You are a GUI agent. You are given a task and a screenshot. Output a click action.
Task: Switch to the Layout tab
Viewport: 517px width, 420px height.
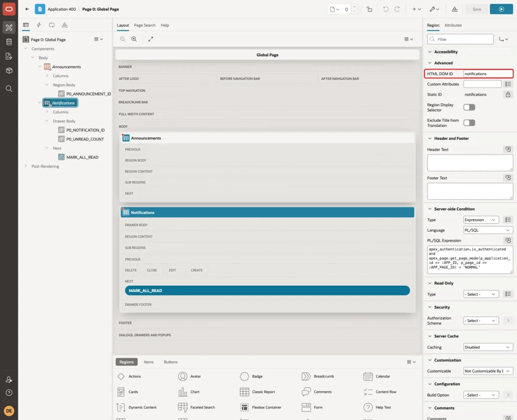click(x=123, y=25)
